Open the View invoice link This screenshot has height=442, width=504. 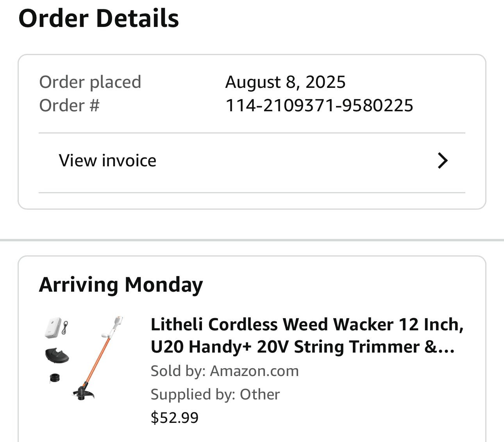click(107, 160)
